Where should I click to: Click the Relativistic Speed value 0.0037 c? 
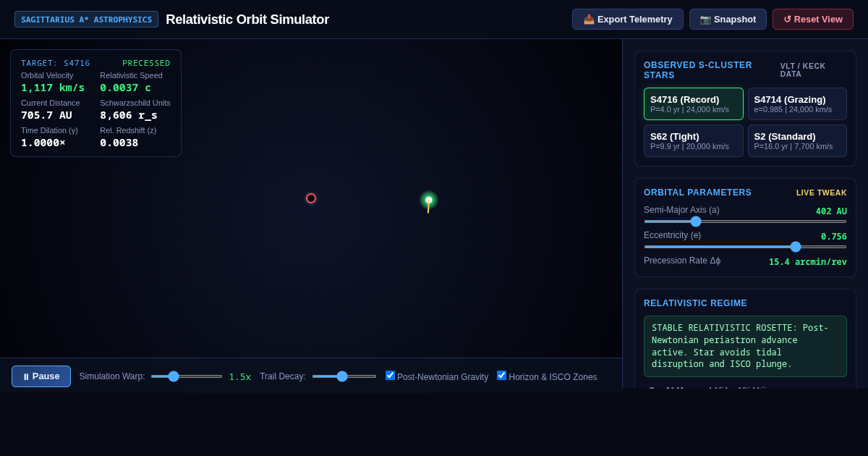point(126,88)
